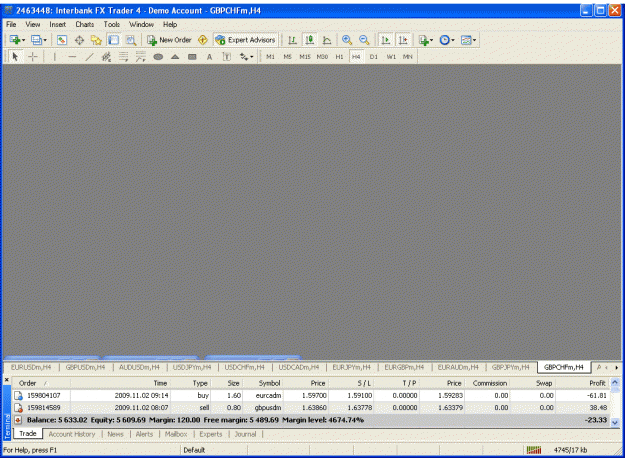Screen dimensions: 625x458
Task: Open the Tools menu
Action: point(112,24)
